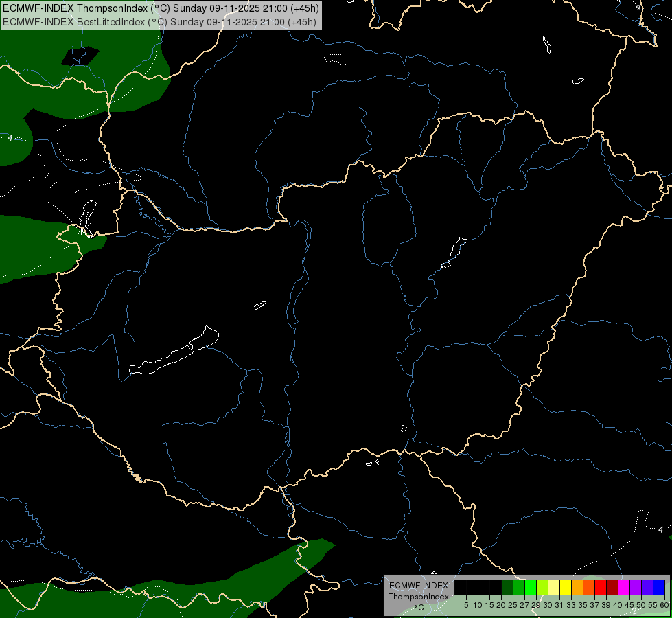The image size is (672, 618).
Task: Click legend value 39
Action: point(606,605)
